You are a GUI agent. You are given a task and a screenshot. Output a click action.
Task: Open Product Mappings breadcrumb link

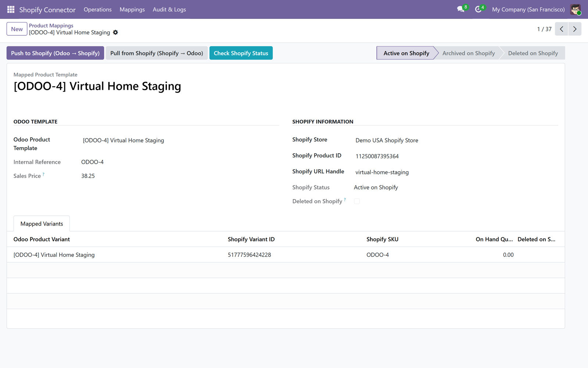click(x=51, y=25)
